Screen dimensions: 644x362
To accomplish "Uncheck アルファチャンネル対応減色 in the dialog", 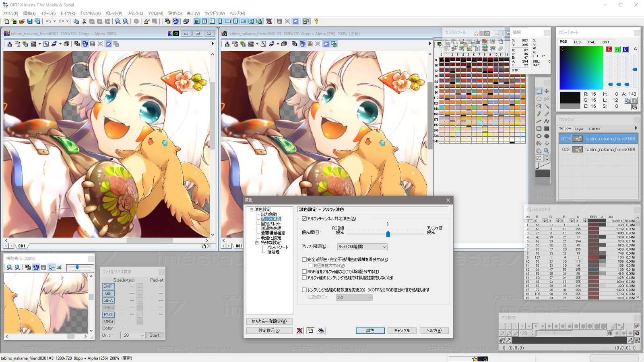I will (x=305, y=218).
